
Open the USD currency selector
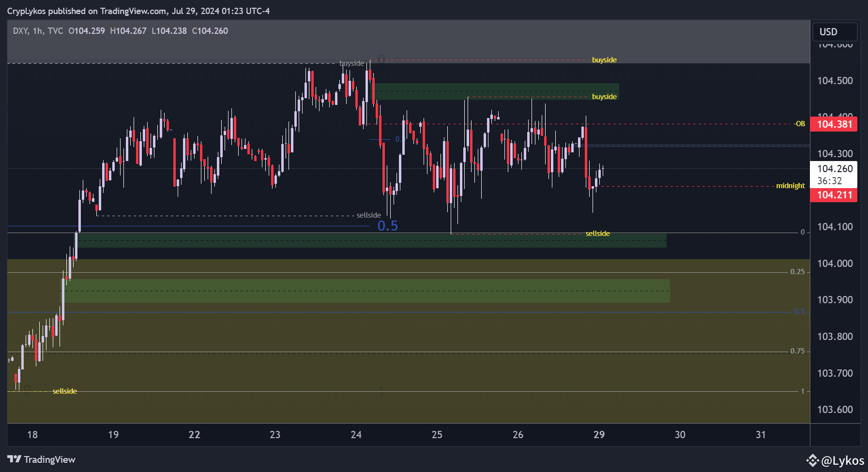pyautogui.click(x=835, y=32)
